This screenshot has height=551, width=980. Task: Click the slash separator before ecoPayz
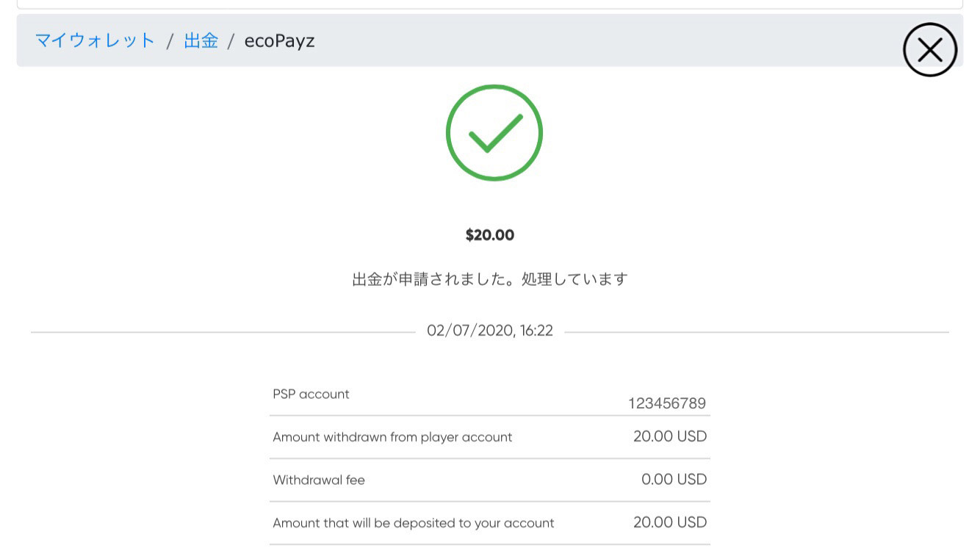coord(231,41)
